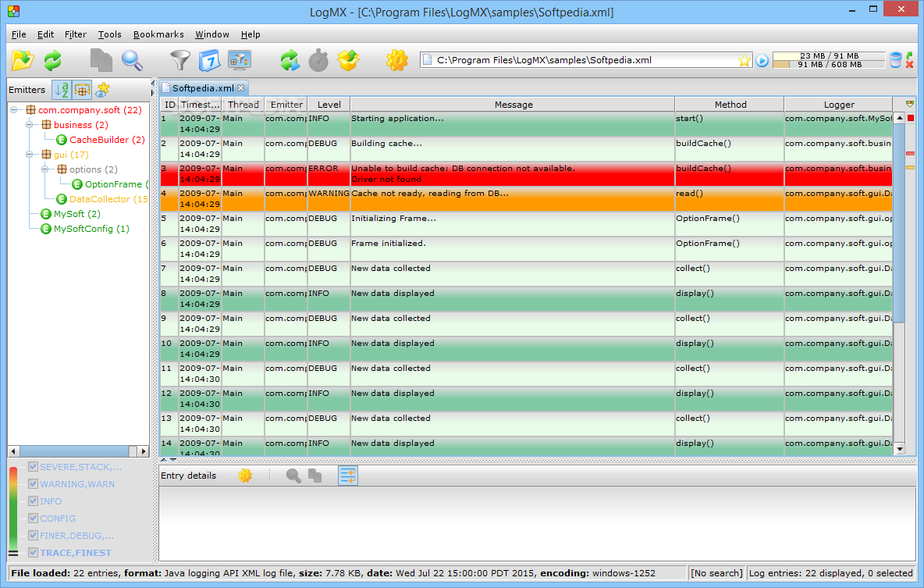Uncheck the WARNING,WARN level checkbox

(x=34, y=483)
